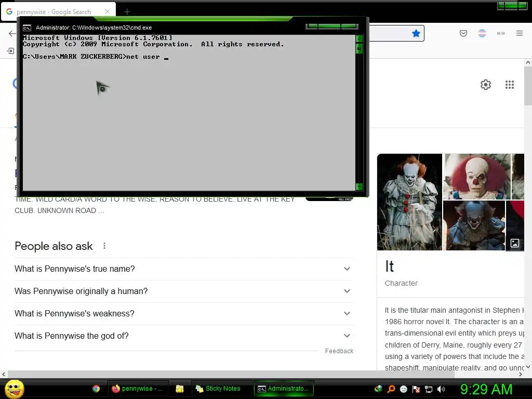
Task: Click the 9:29 AM taskbar clock
Action: click(x=486, y=389)
